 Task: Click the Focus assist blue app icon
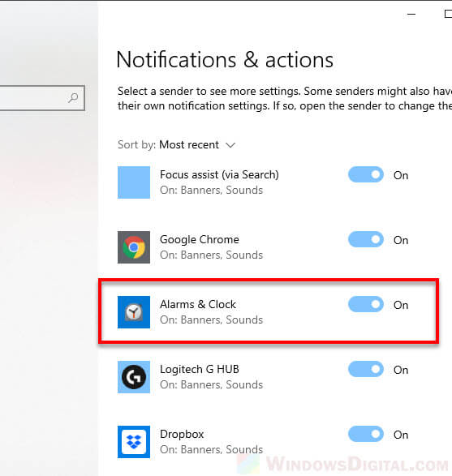click(x=134, y=182)
